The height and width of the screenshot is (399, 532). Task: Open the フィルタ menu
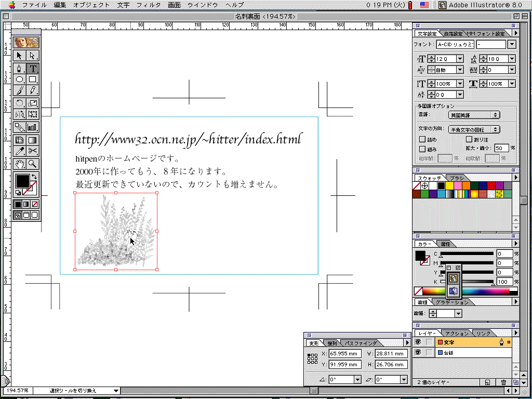pos(149,5)
